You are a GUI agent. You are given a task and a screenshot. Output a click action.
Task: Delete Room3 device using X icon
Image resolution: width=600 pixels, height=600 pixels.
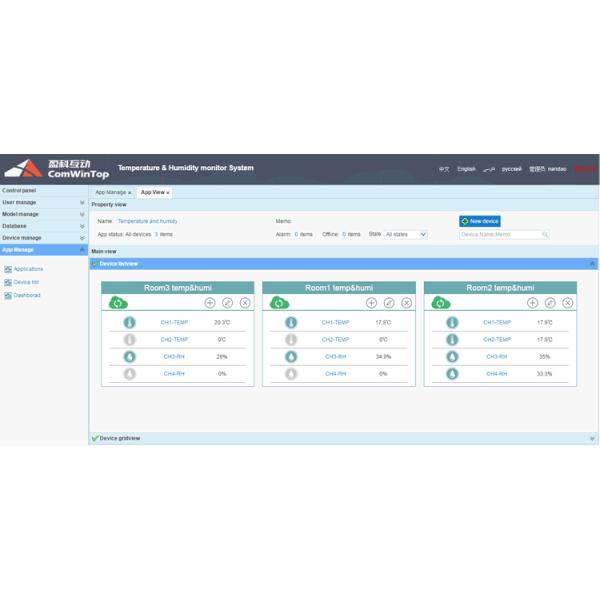[245, 303]
